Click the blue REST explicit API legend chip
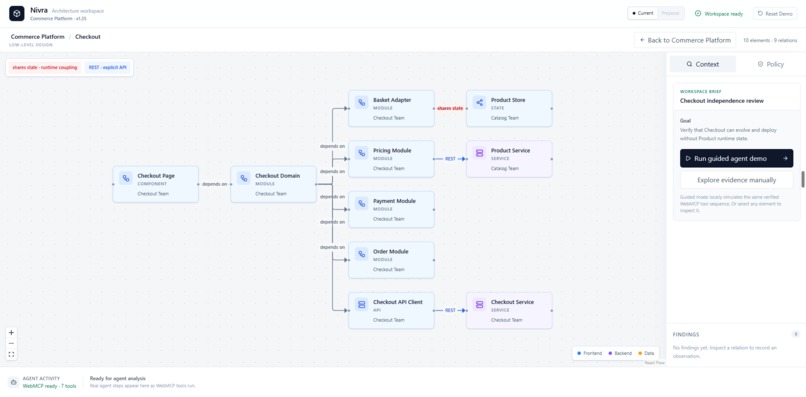The height and width of the screenshot is (397, 806). 107,67
